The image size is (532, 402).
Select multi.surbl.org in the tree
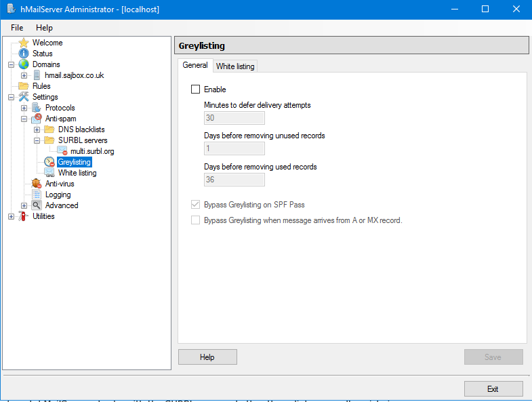click(92, 151)
